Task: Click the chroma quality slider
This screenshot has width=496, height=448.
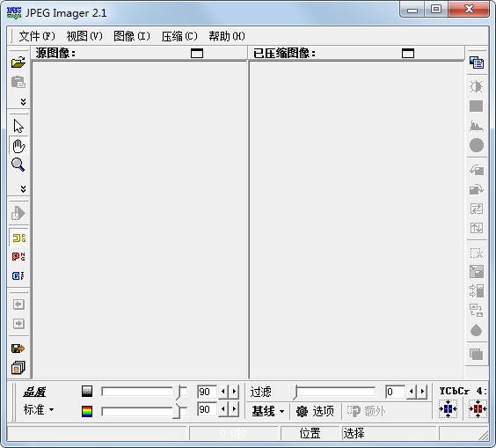Action: tap(144, 411)
